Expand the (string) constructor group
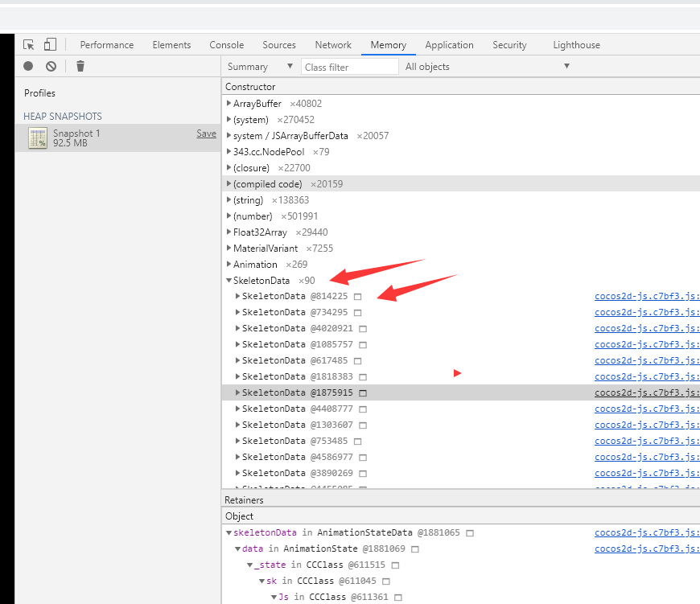The image size is (700, 604). point(229,199)
